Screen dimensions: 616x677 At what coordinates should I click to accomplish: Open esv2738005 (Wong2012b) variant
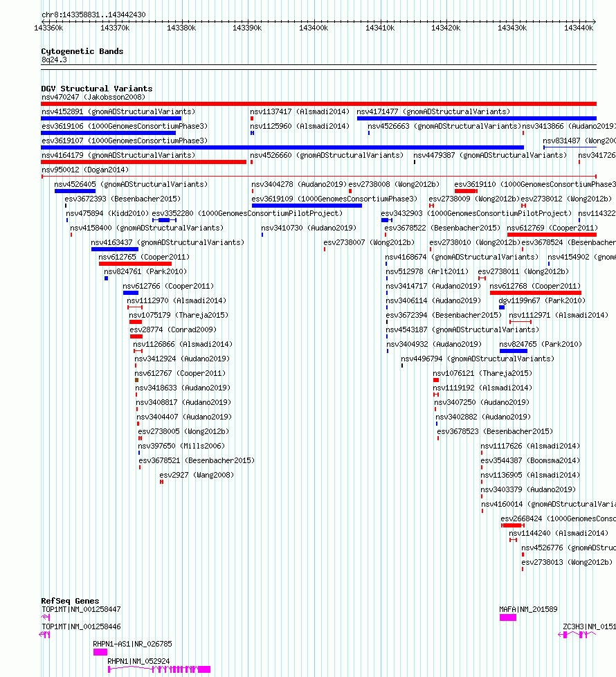coord(183,432)
